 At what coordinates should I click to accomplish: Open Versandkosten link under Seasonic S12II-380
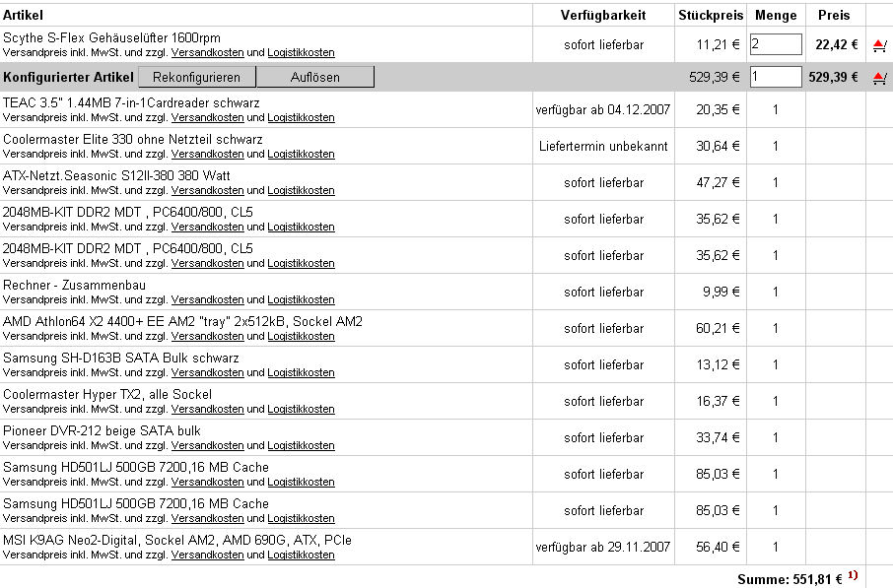[x=207, y=190]
